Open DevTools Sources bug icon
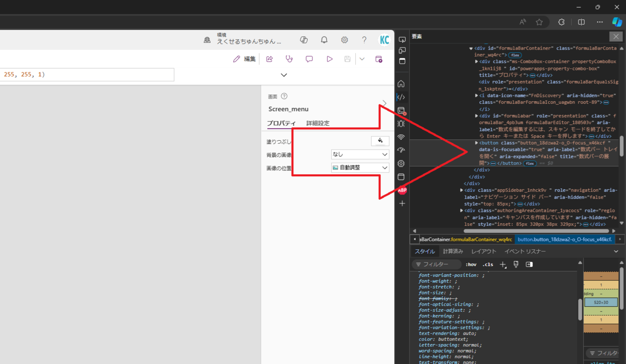This screenshot has width=626, height=364. tap(401, 124)
